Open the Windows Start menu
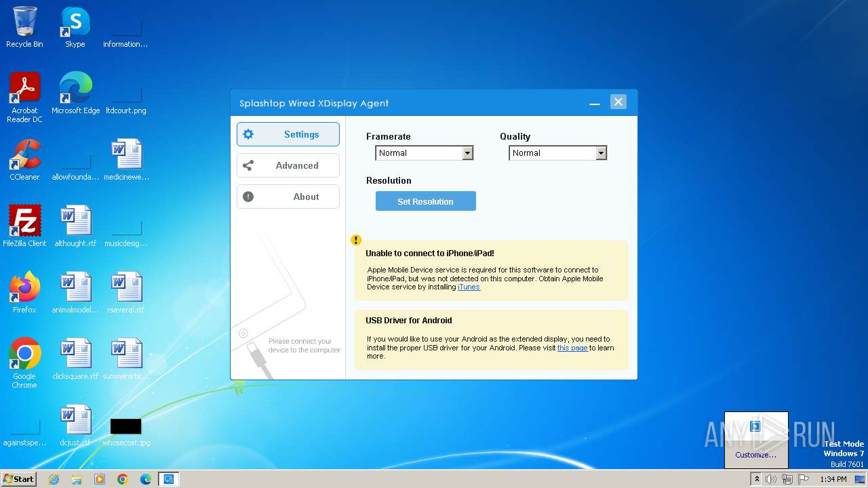868x488 pixels. (18, 479)
